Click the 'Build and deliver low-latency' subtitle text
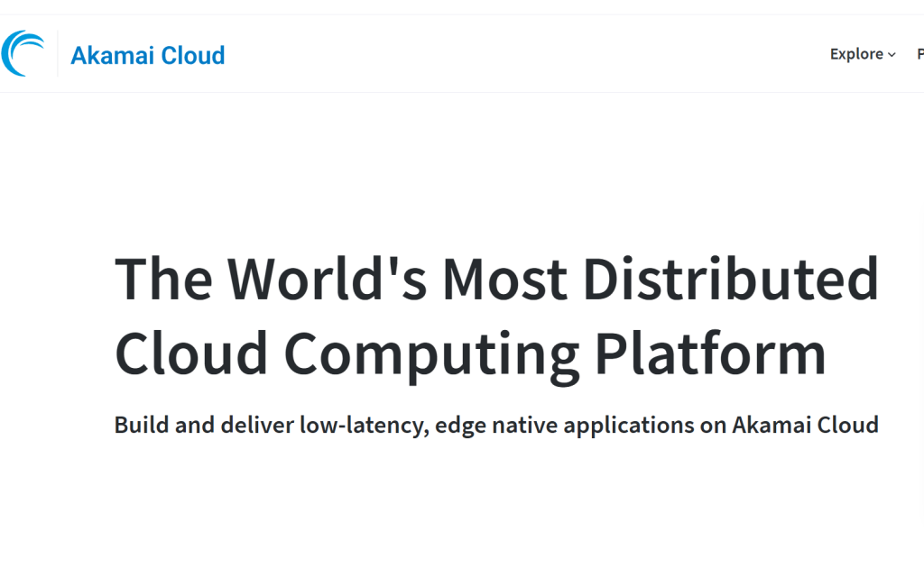The width and height of the screenshot is (924, 569). coord(496,426)
